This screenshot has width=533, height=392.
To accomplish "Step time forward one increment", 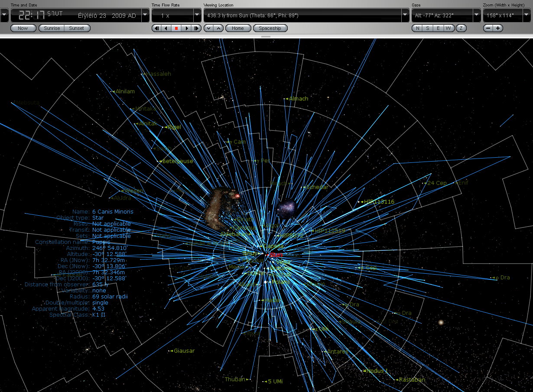I will 197,28.
